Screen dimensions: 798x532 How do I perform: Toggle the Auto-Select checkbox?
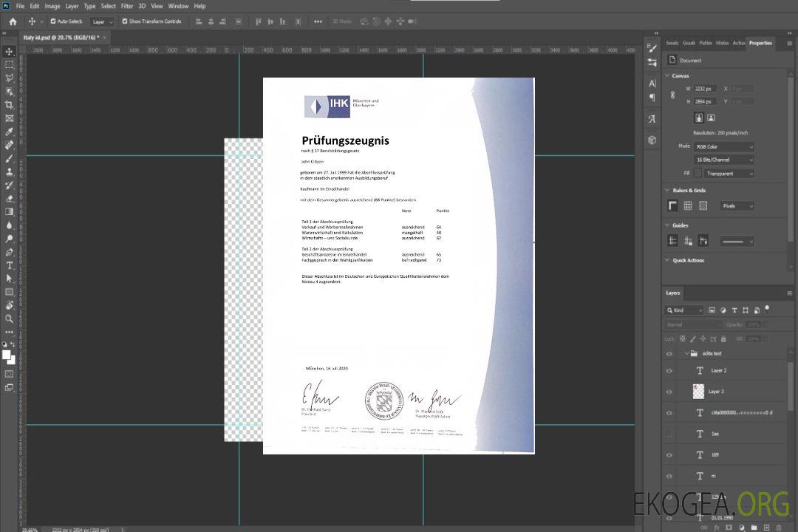click(53, 21)
